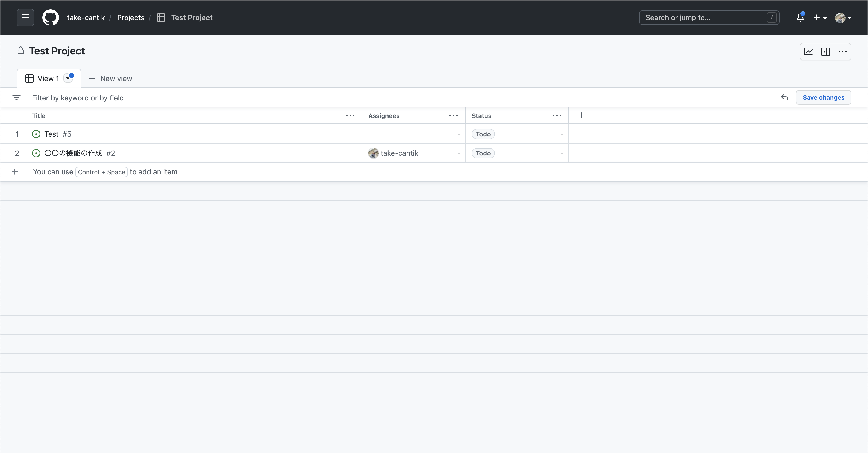Open notifications bell icon
Screen dimensions: 868x453
[800, 18]
